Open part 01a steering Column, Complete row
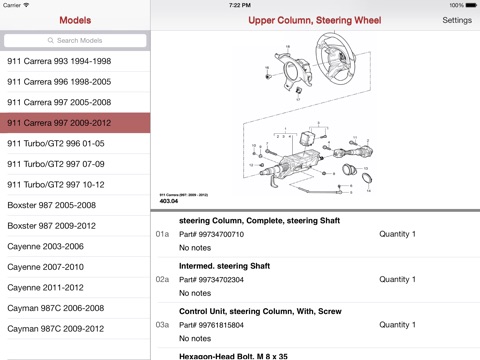The image size is (480, 360). [x=315, y=234]
